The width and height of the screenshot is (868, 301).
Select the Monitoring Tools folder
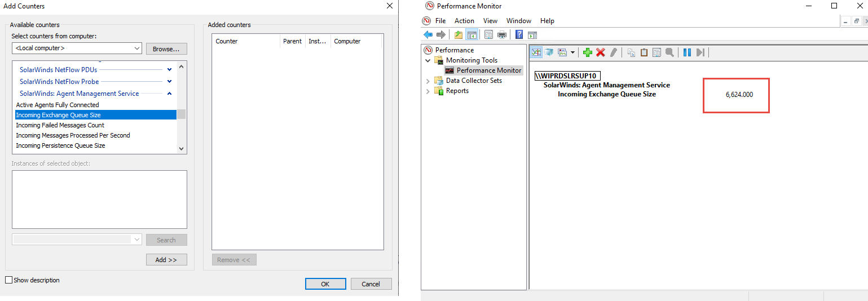[x=472, y=60]
